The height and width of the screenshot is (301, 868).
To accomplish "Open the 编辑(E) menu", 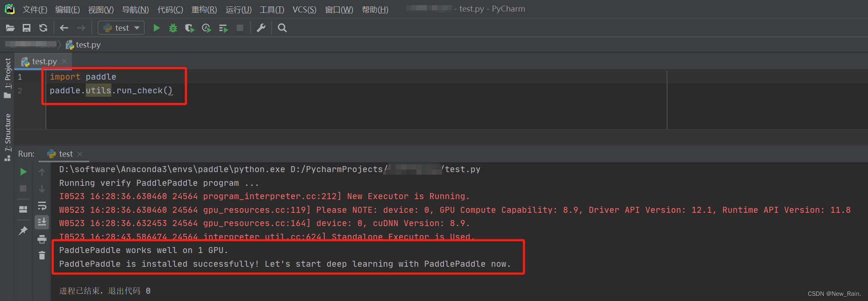I will [x=67, y=9].
